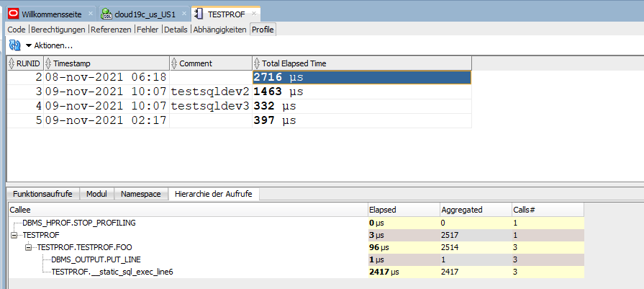Select the testsqldev3 comment cell

click(211, 106)
